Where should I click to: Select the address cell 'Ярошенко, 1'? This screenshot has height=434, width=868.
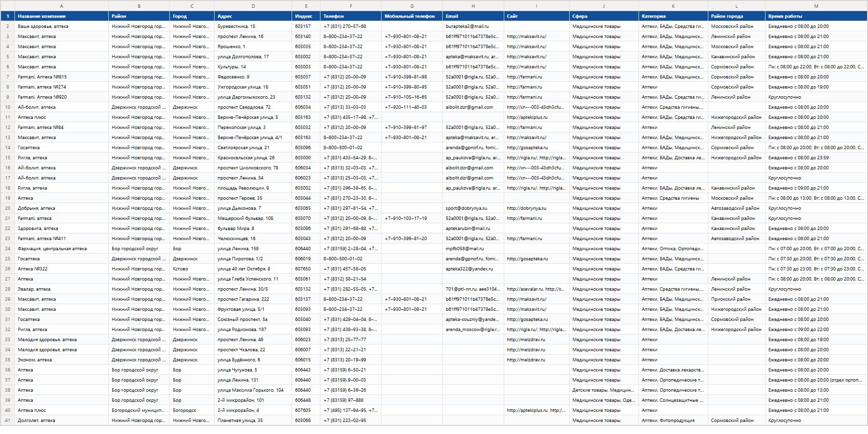253,47
